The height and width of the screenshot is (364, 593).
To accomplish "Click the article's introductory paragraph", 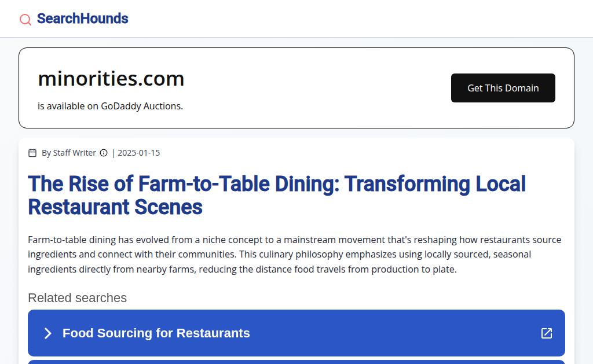I will coord(294,255).
